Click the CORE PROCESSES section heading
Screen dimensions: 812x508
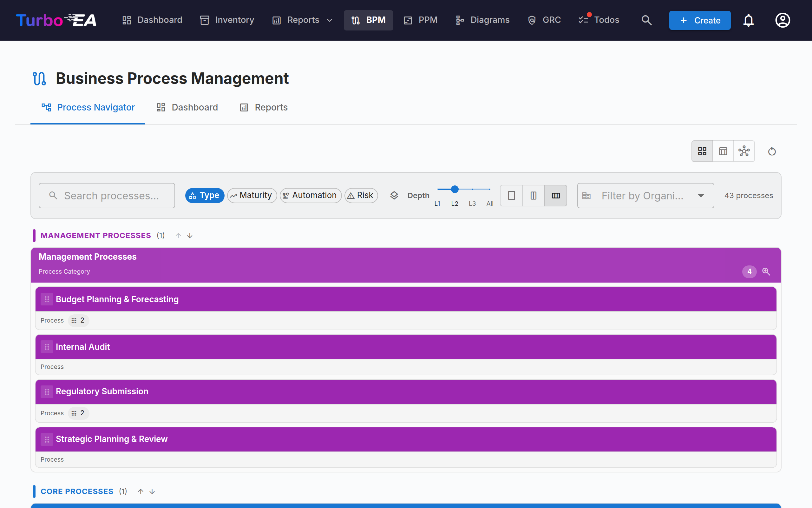77,491
